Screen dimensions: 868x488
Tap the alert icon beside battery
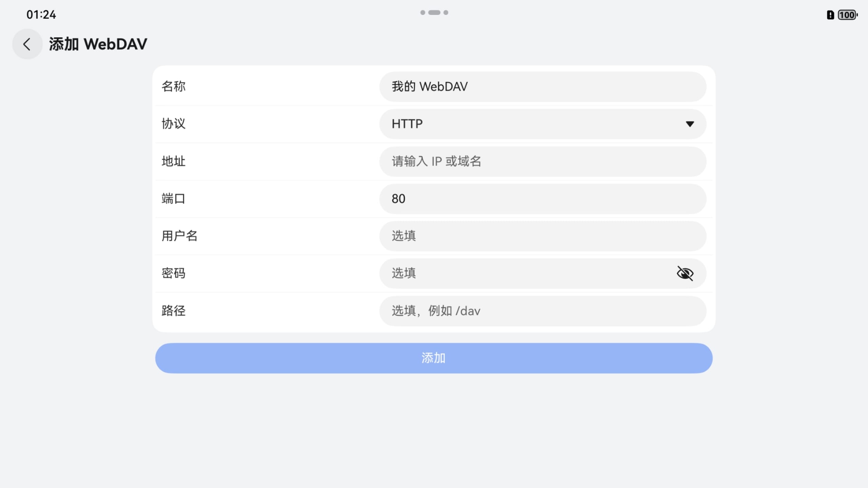(830, 15)
